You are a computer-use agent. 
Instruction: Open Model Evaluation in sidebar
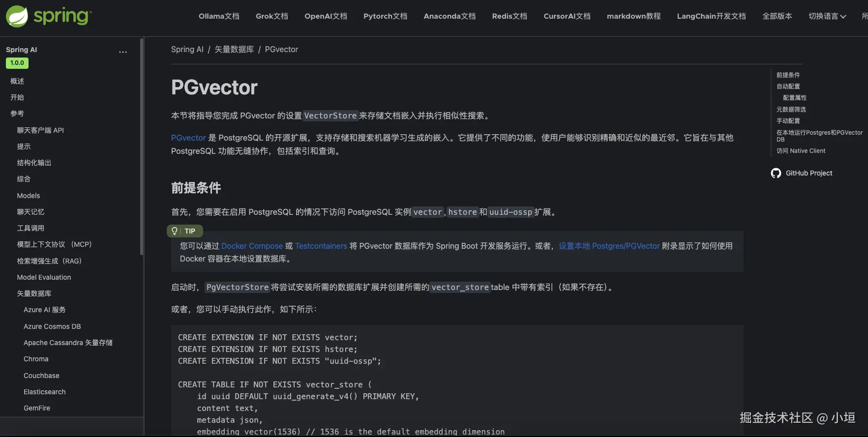pos(44,277)
